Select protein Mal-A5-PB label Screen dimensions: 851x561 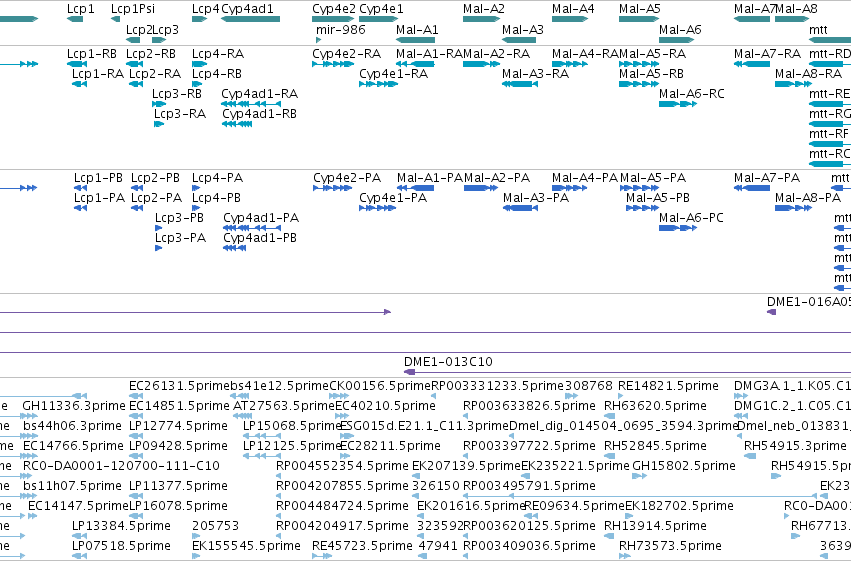[x=658, y=198]
